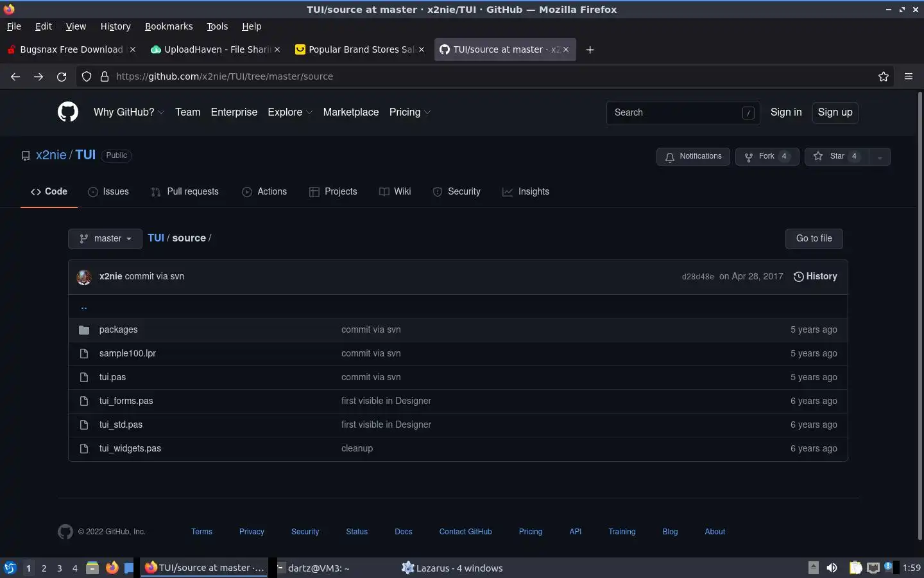Close the Bugsnax Free Download tab
The height and width of the screenshot is (578, 924).
click(x=133, y=49)
